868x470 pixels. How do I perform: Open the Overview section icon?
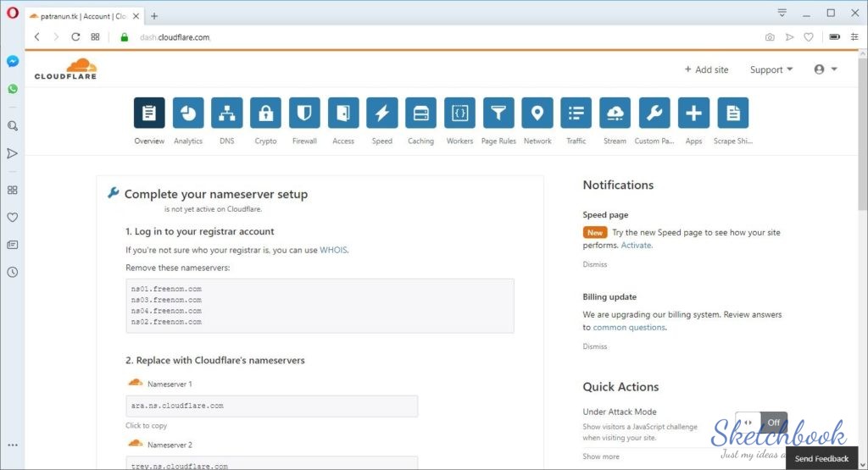[149, 113]
